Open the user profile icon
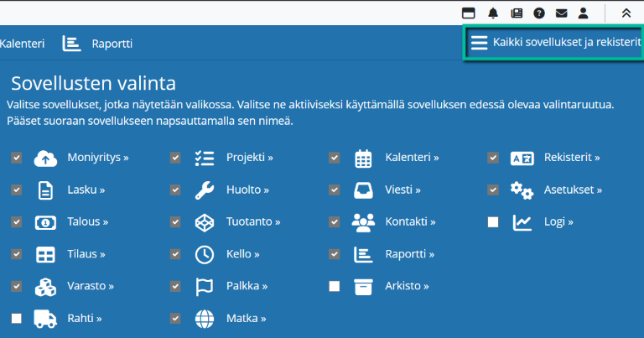 tap(584, 13)
